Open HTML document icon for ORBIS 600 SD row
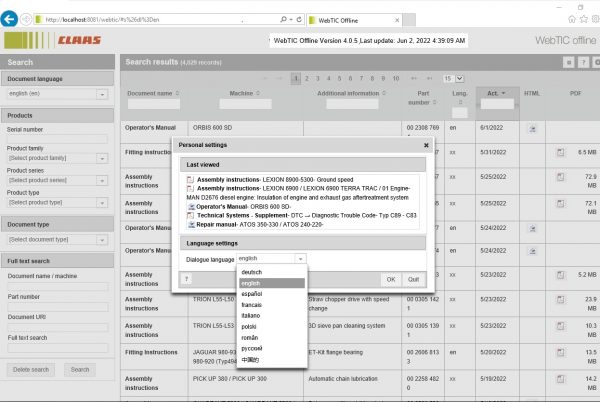This screenshot has width=600, height=402. coord(532,129)
